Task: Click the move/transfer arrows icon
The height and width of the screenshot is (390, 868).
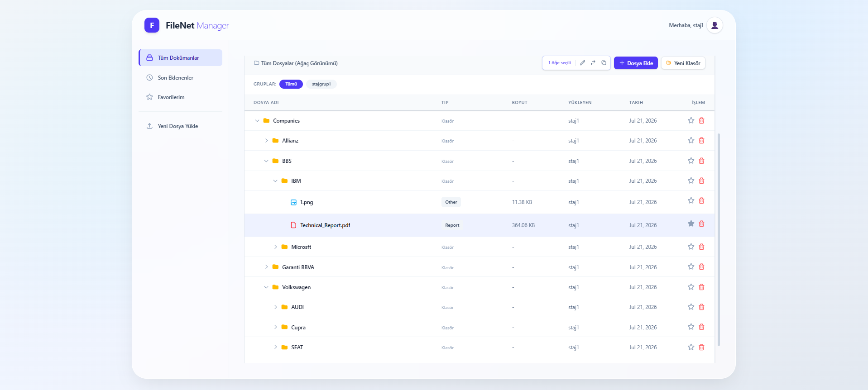Action: [x=593, y=63]
